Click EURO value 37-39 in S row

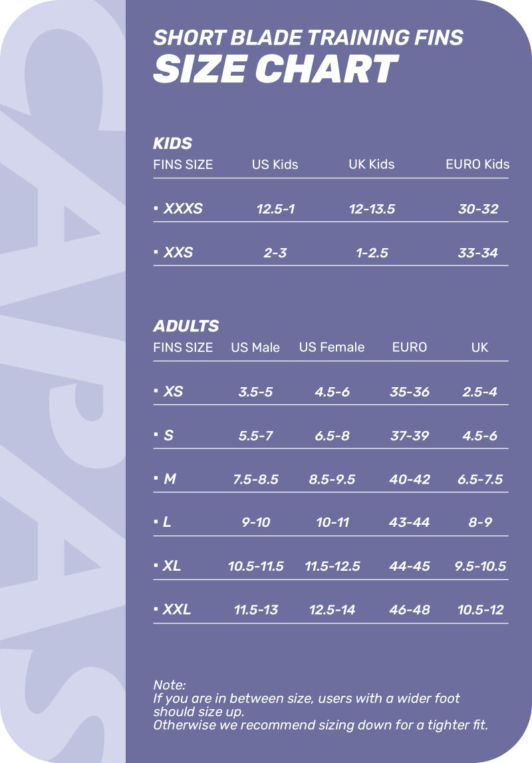coord(409,436)
